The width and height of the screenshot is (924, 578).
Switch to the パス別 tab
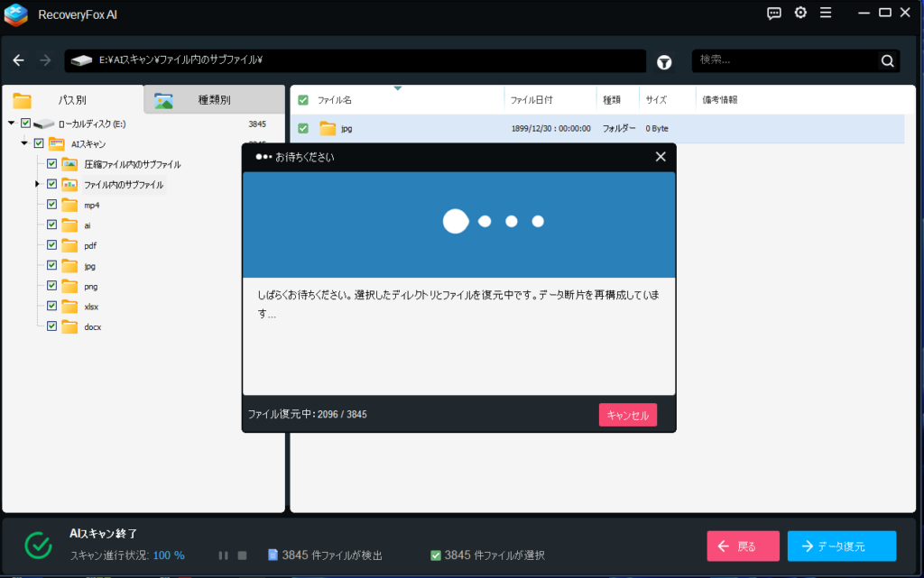click(72, 100)
